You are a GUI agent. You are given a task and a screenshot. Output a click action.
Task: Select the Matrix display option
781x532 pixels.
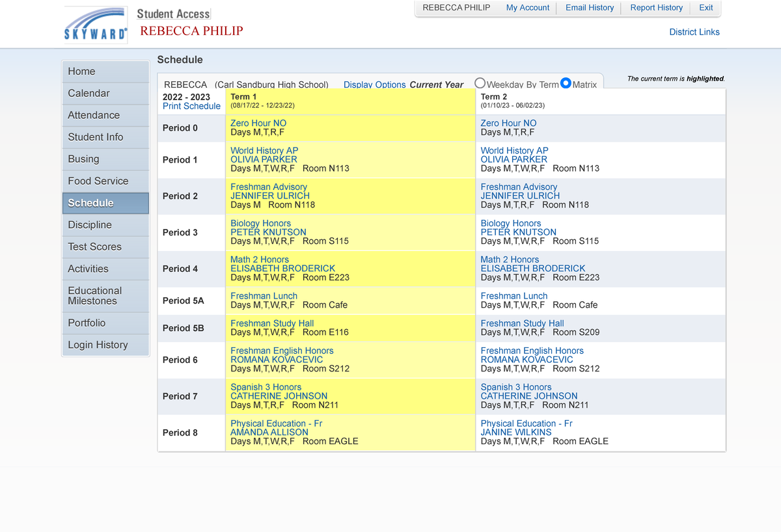coord(566,83)
